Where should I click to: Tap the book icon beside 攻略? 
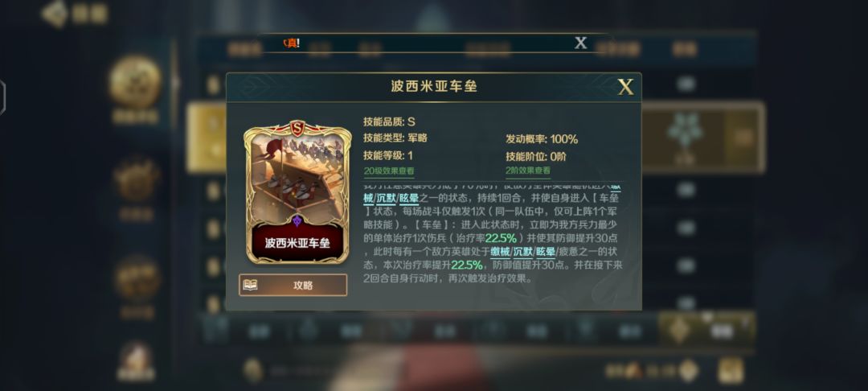(250, 286)
